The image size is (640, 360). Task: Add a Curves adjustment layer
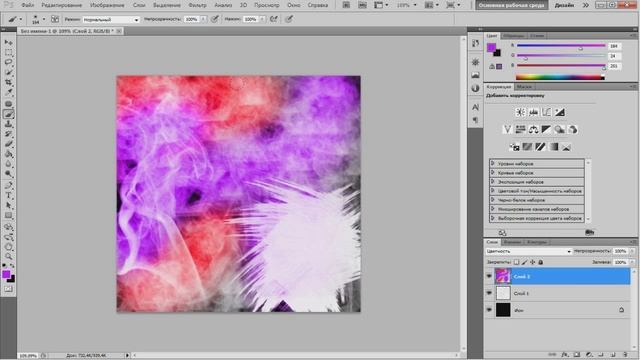point(546,112)
